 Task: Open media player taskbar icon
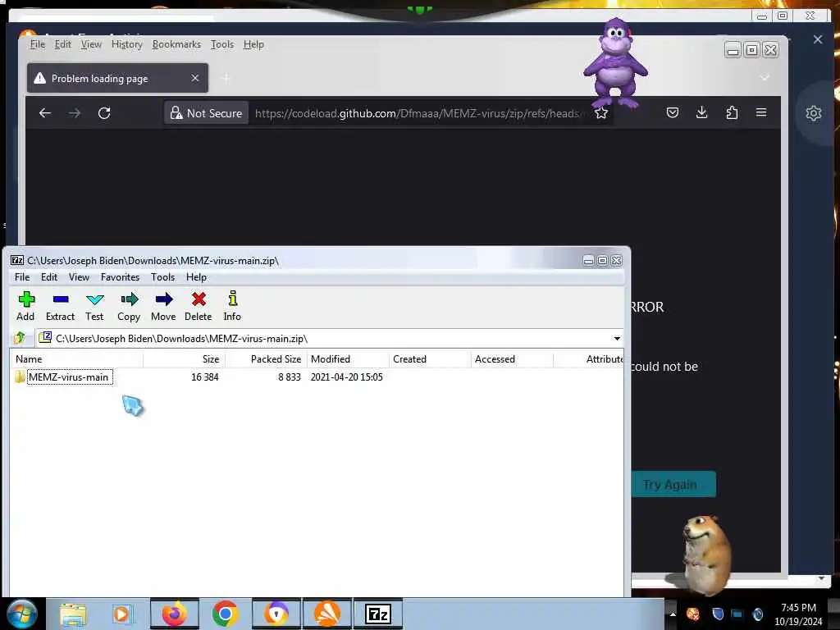(x=121, y=614)
